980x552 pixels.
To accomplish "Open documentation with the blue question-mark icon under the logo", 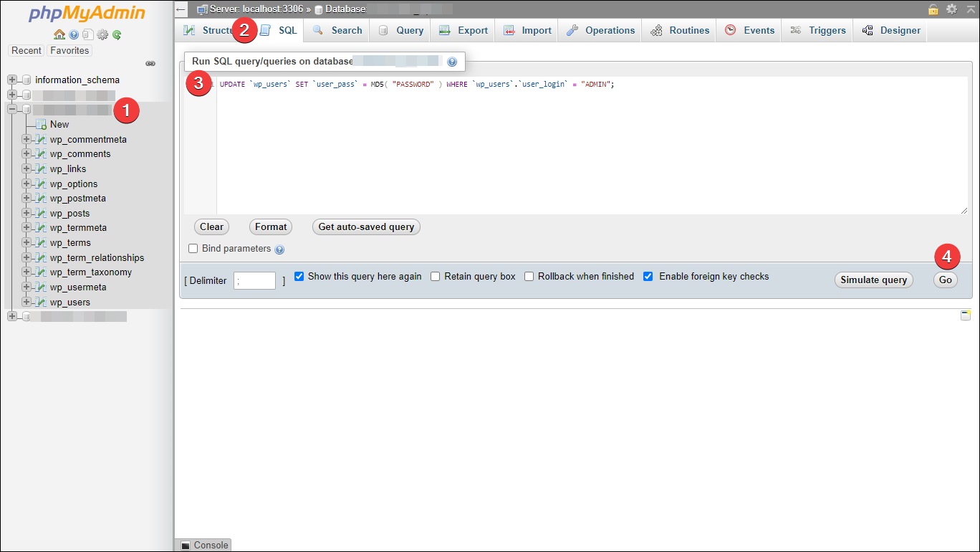I will click(74, 34).
